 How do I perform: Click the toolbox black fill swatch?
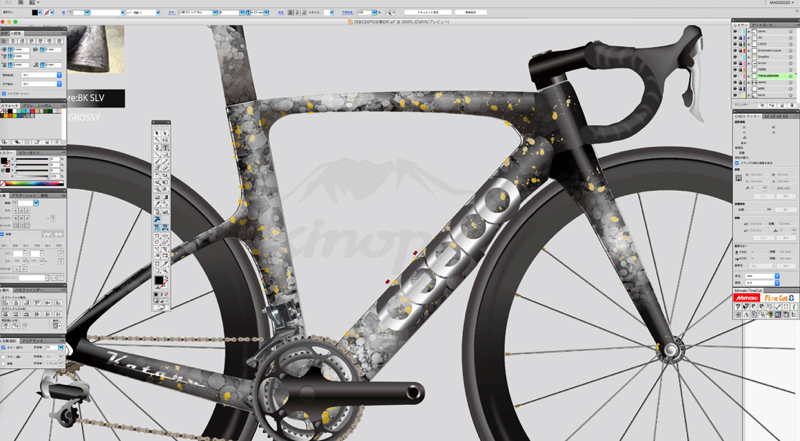click(159, 280)
